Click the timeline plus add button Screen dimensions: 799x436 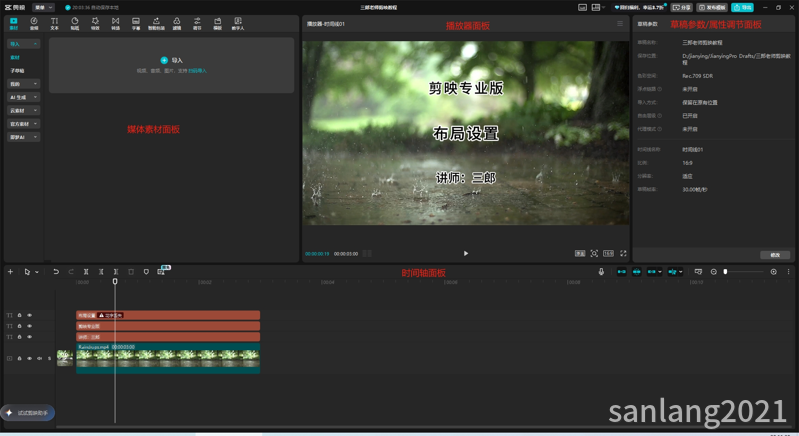tap(10, 271)
